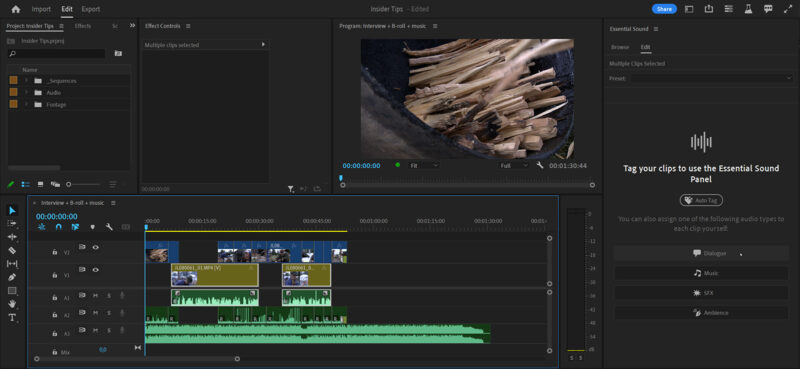Switch to the Import tab
The image size is (800, 369).
coord(41,9)
